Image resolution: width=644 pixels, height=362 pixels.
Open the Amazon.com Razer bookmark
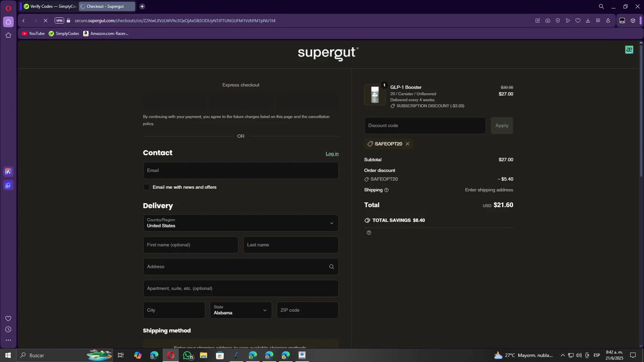coord(106,33)
